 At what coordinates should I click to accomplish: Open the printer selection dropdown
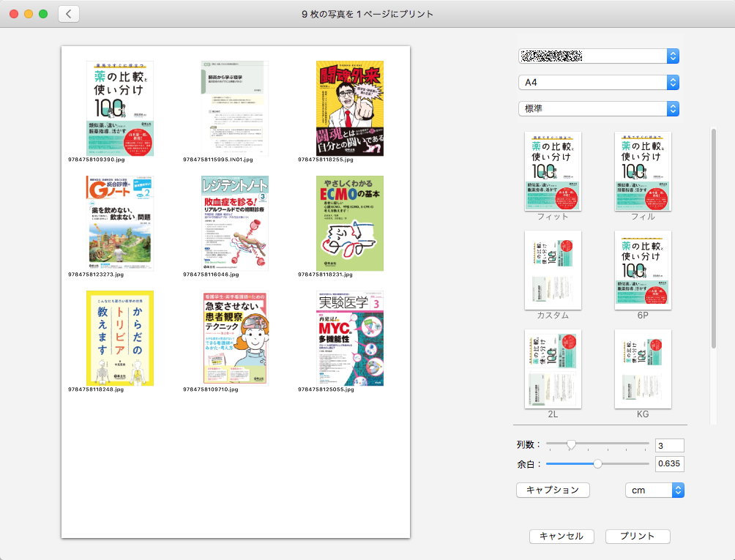(x=599, y=56)
